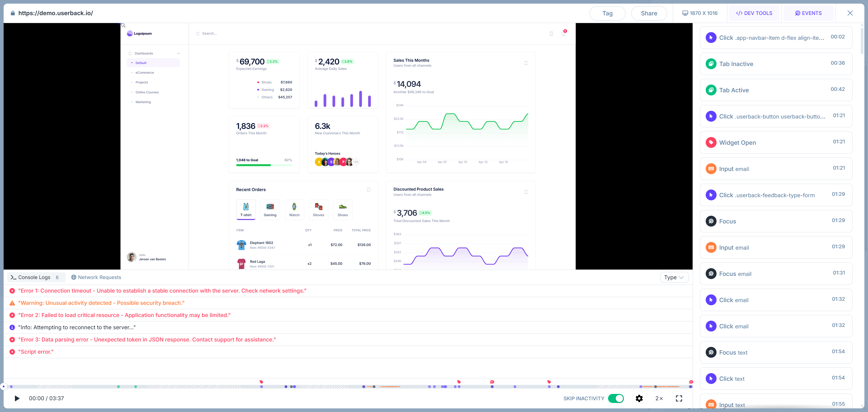This screenshot has width=868, height=412.
Task: Change the 2x playback speed
Action: pos(659,398)
